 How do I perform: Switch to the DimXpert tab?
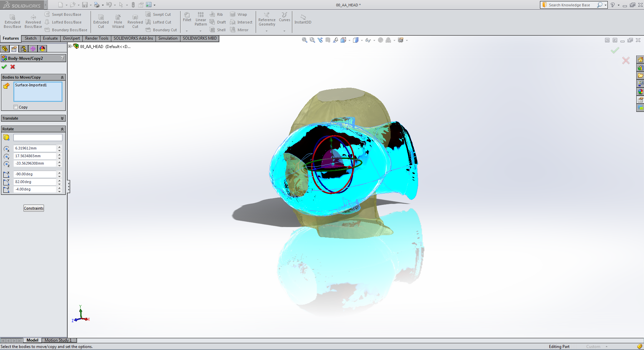[x=71, y=38]
